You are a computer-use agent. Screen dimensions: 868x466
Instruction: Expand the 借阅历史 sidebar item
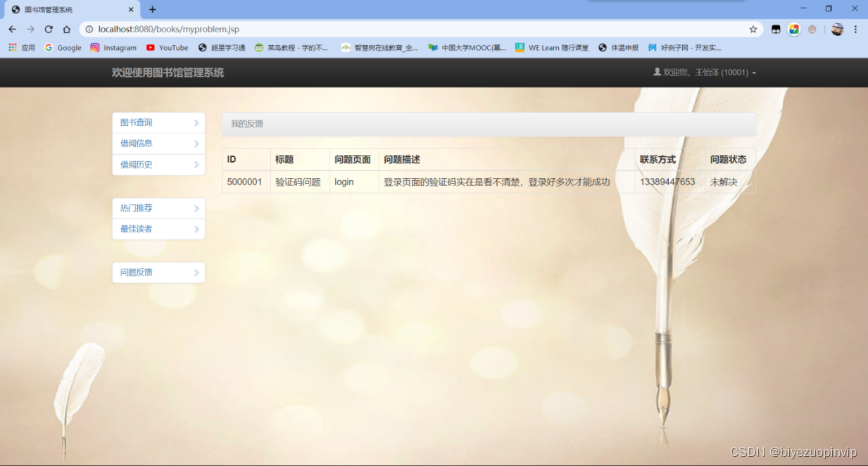tap(158, 165)
